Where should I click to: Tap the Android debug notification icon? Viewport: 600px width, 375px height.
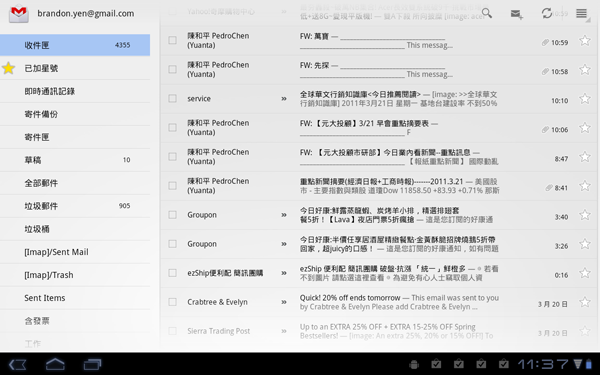414,364
